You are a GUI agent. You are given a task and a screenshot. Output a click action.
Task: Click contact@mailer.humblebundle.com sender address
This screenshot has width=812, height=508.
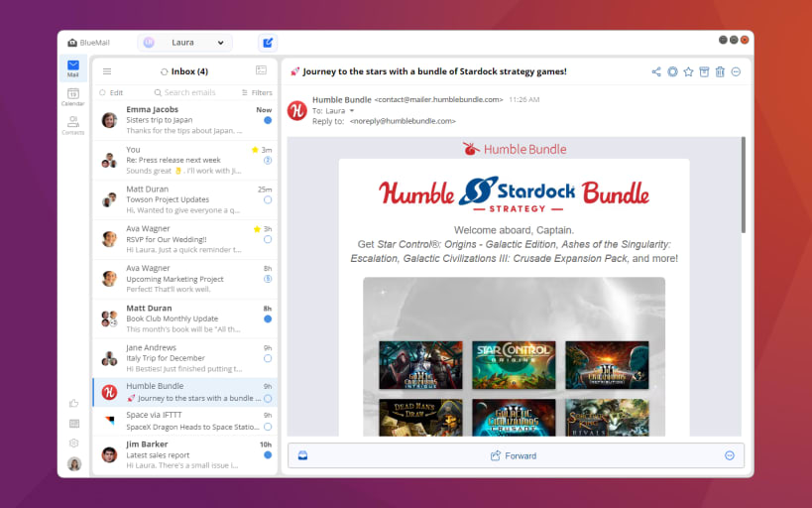438,99
